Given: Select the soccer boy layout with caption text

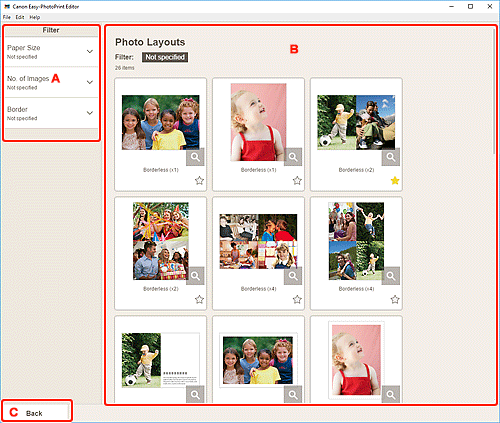Looking at the screenshot, I should 160,360.
